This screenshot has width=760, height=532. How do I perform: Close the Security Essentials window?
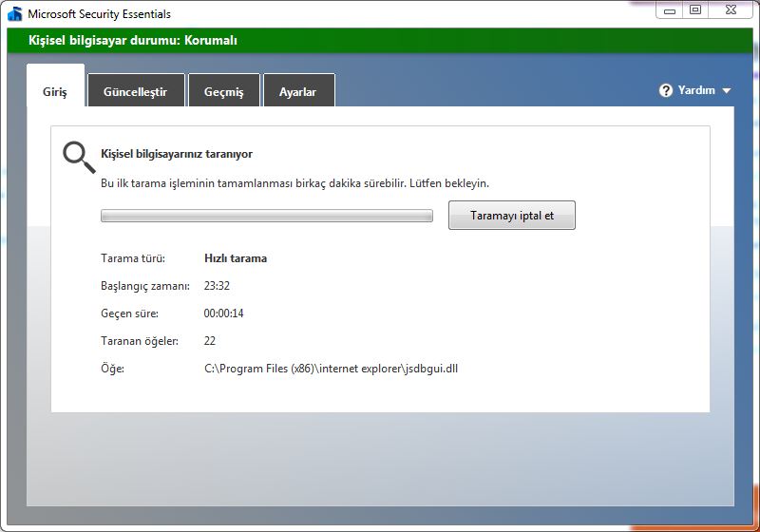pyautogui.click(x=731, y=10)
